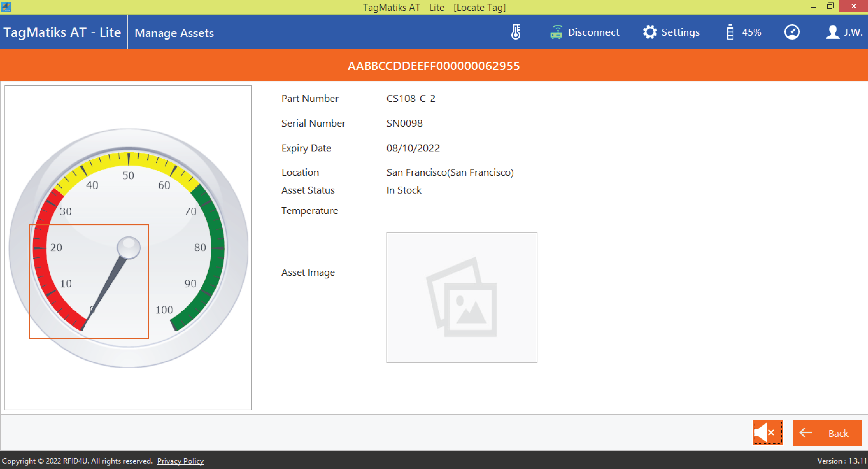868x469 pixels.
Task: Click the speedometer gauge icon in header
Action: (x=792, y=32)
